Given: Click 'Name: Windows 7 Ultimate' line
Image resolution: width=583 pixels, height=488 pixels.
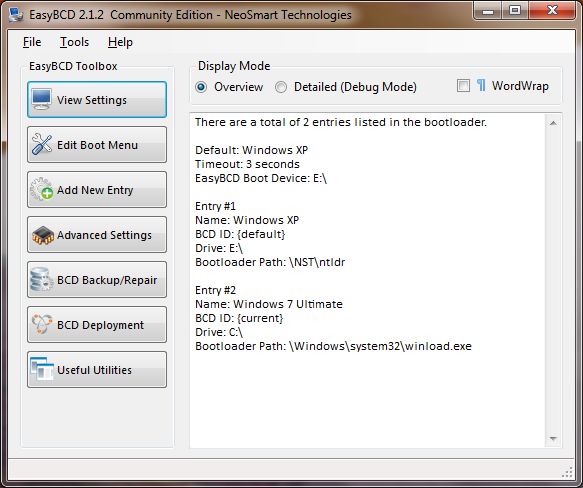Looking at the screenshot, I should [268, 304].
